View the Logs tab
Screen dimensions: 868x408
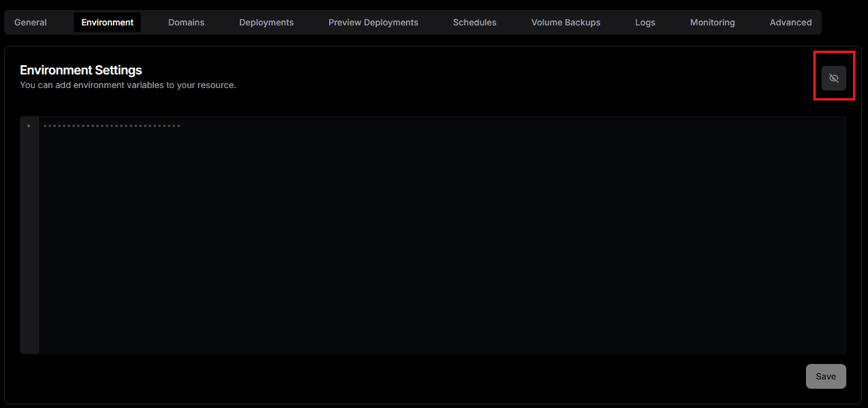[645, 22]
